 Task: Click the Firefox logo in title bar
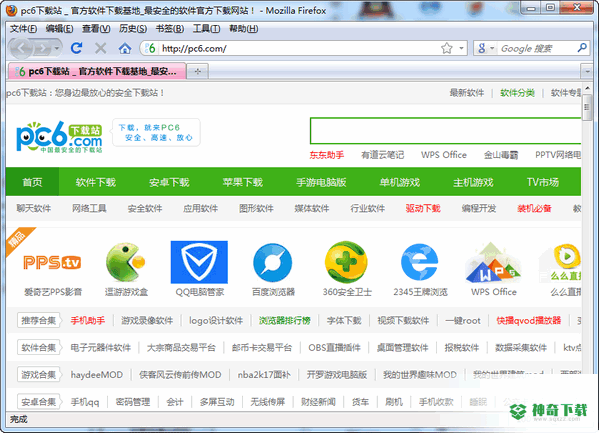(x=12, y=10)
